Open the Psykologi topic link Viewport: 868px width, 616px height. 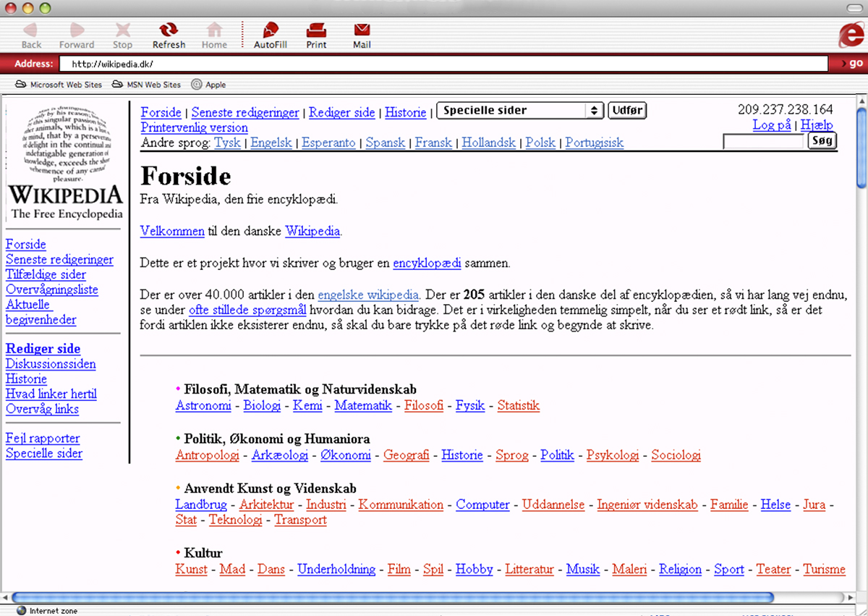613,455
